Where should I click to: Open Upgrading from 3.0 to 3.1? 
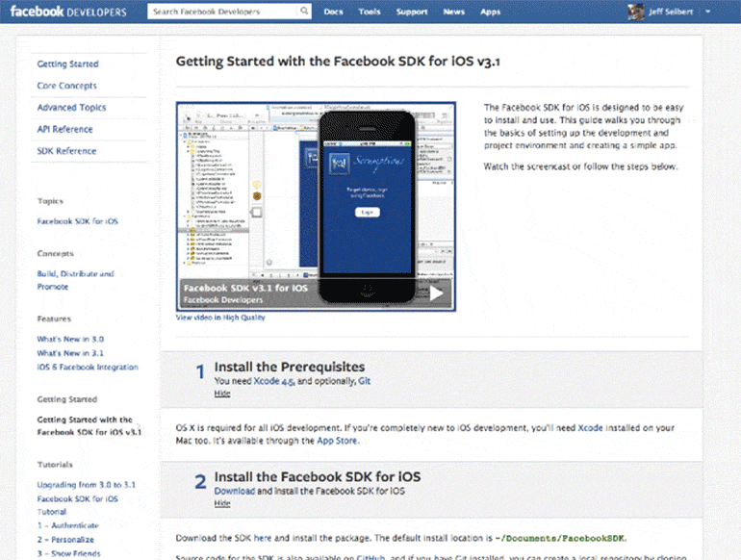click(86, 484)
